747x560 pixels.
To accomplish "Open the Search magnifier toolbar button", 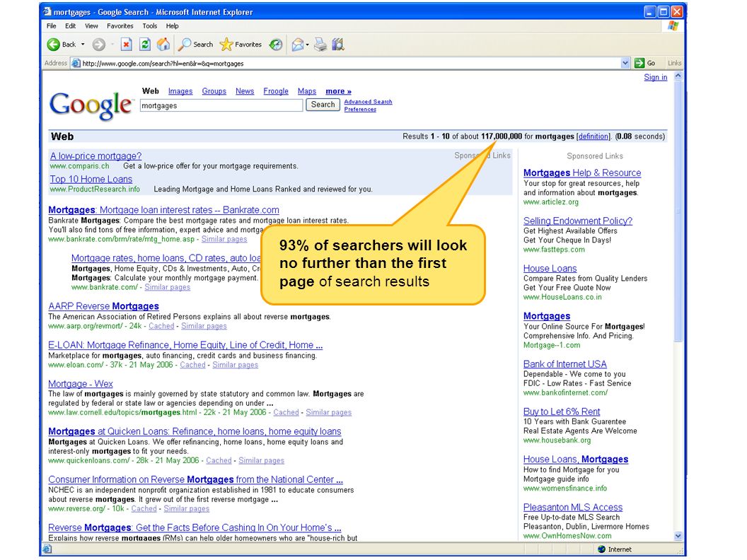I will tap(195, 45).
